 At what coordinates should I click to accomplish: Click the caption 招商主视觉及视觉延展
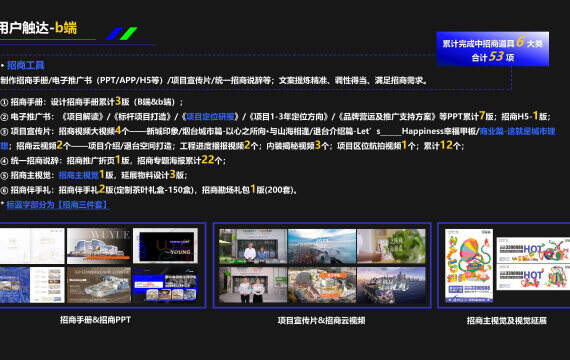[507, 320]
